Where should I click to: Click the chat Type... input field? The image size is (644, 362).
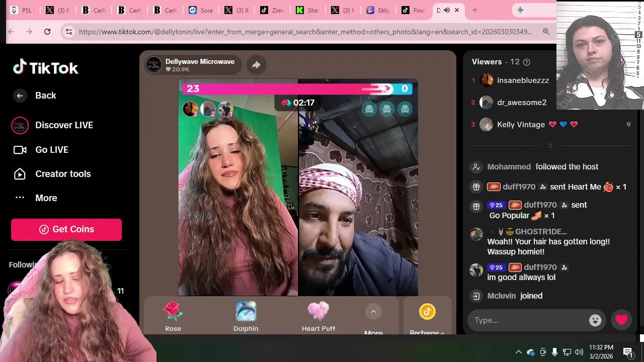pos(529,320)
